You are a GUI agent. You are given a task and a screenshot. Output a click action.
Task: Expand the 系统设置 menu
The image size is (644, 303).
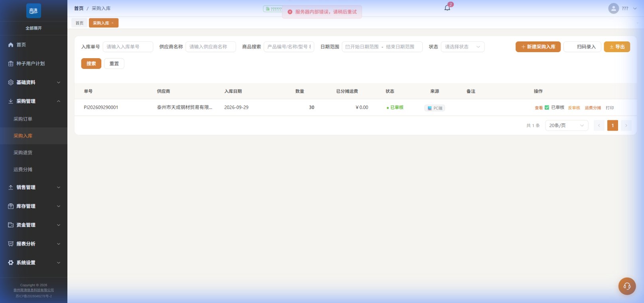[59, 263]
